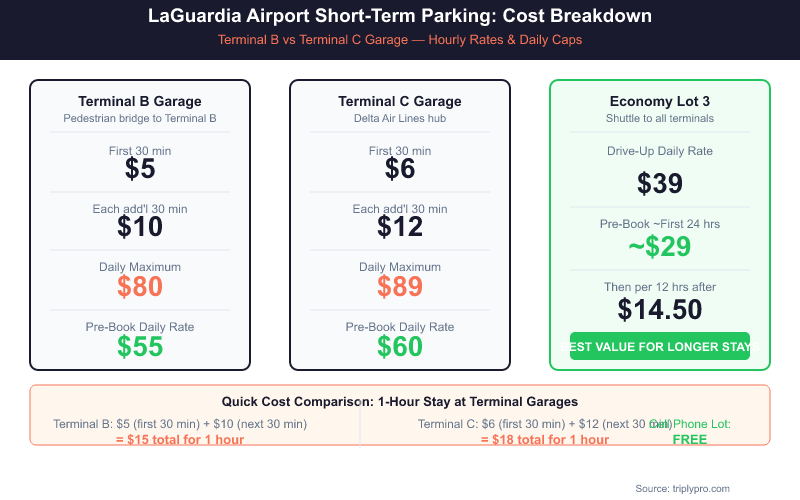
Task: Select the $12 additional 30 min price
Action: point(400,227)
